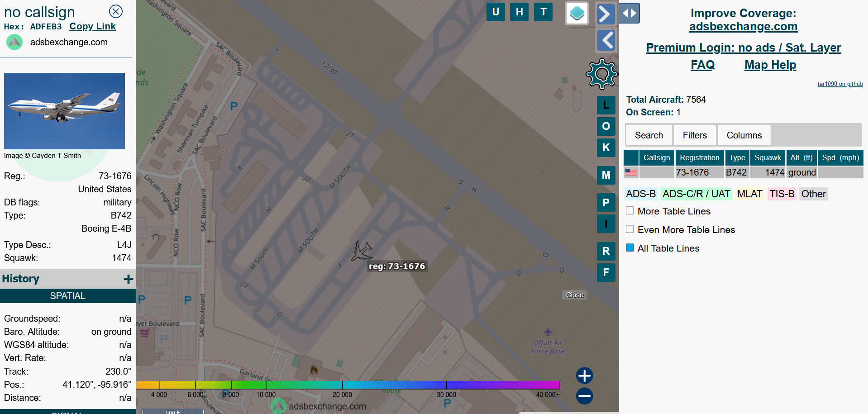Click the L map button

[x=606, y=105]
